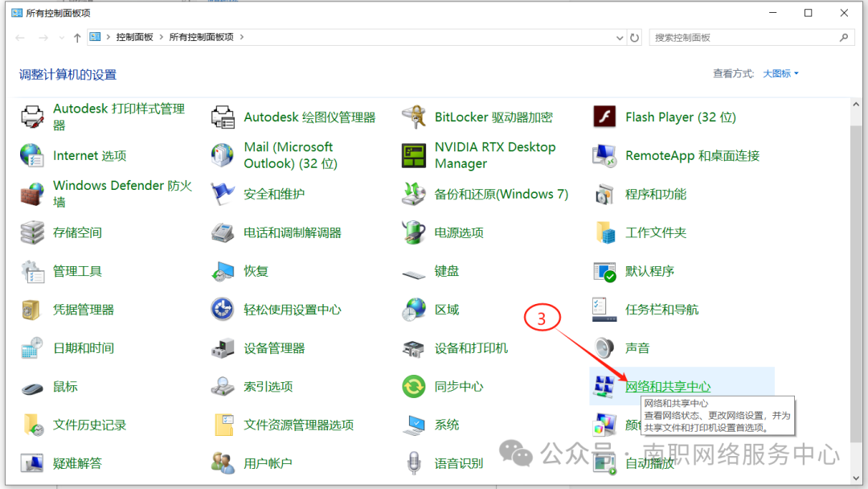Open the 区域 globe-clock icon
This screenshot has width=868, height=489.
(x=414, y=310)
